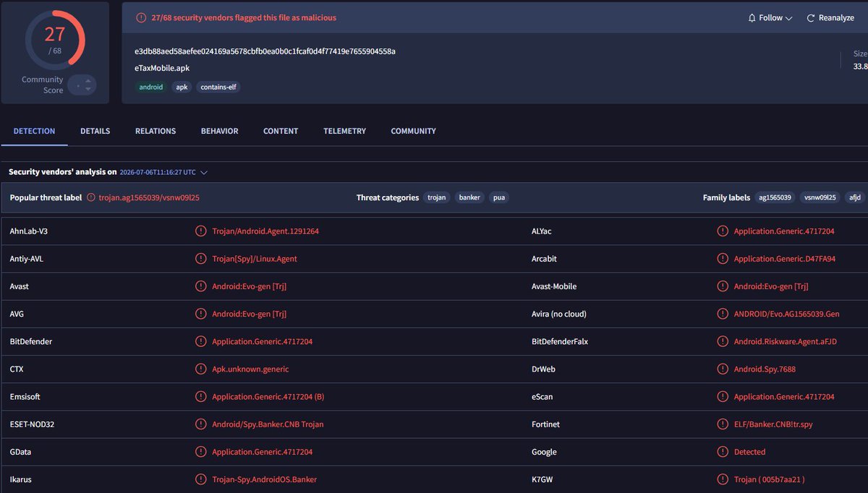868x493 pixels.
Task: Click the alert icon for the Emsisoft result
Action: coord(200,397)
